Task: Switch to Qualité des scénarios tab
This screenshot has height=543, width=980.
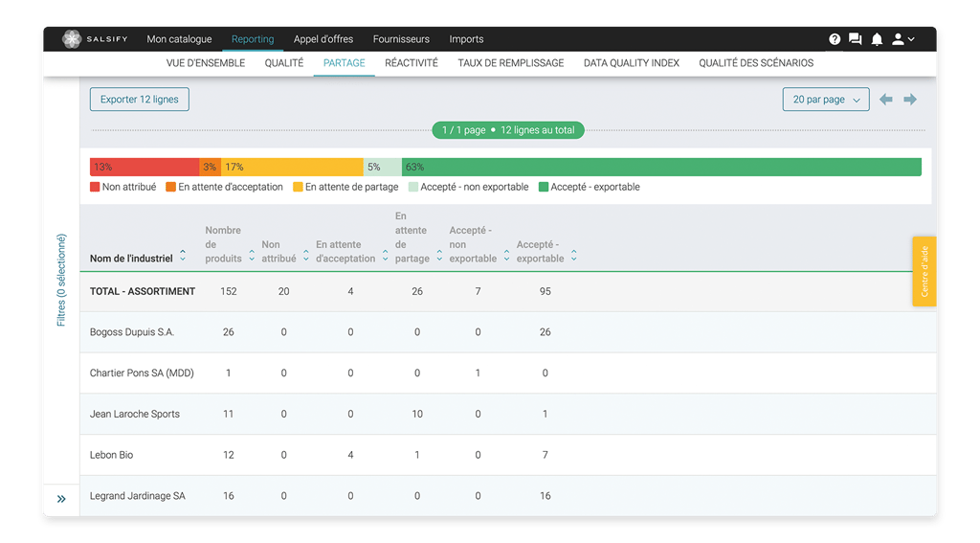Action: pos(756,63)
